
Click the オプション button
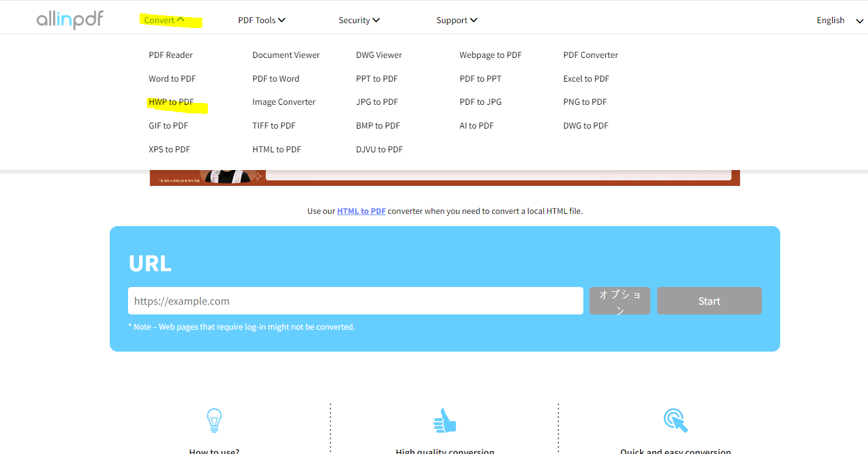(x=619, y=300)
